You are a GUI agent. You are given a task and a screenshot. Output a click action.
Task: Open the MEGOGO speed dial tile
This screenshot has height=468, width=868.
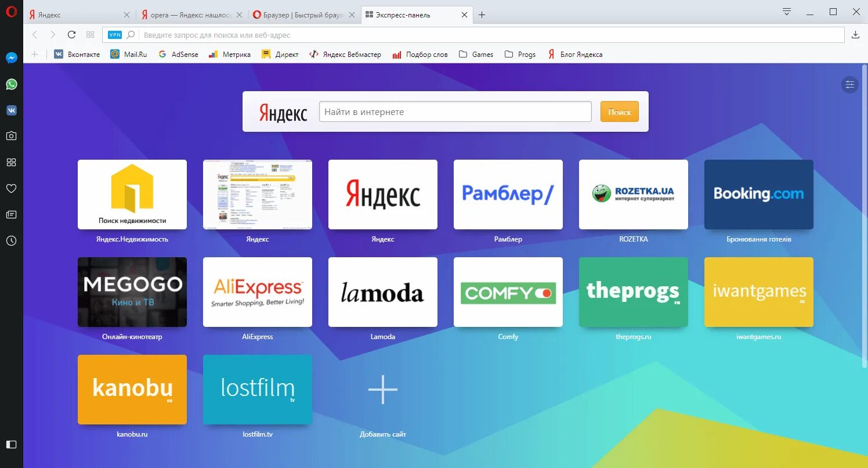[132, 292]
